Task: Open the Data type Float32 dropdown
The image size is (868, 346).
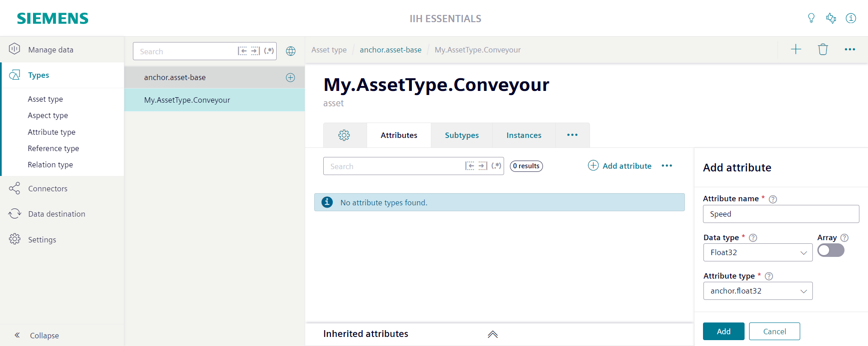Action: [x=758, y=252]
